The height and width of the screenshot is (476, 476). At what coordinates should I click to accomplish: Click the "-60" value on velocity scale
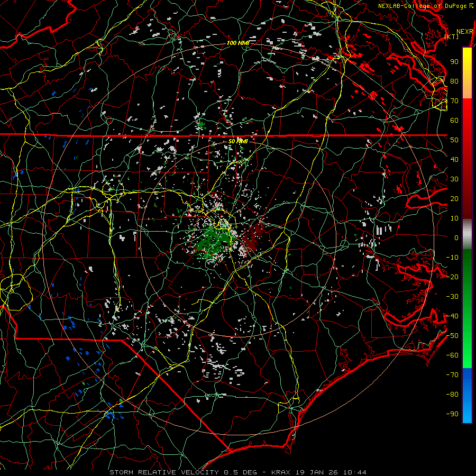pyautogui.click(x=452, y=355)
